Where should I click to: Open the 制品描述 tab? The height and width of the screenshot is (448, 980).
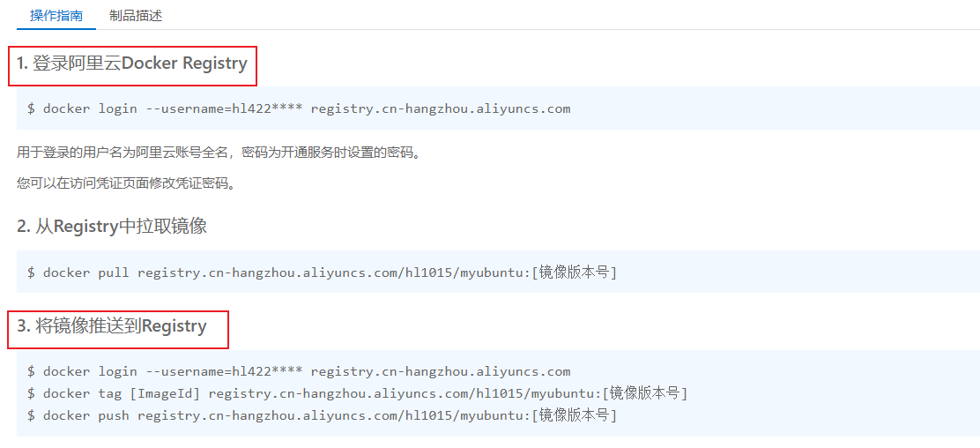(136, 16)
